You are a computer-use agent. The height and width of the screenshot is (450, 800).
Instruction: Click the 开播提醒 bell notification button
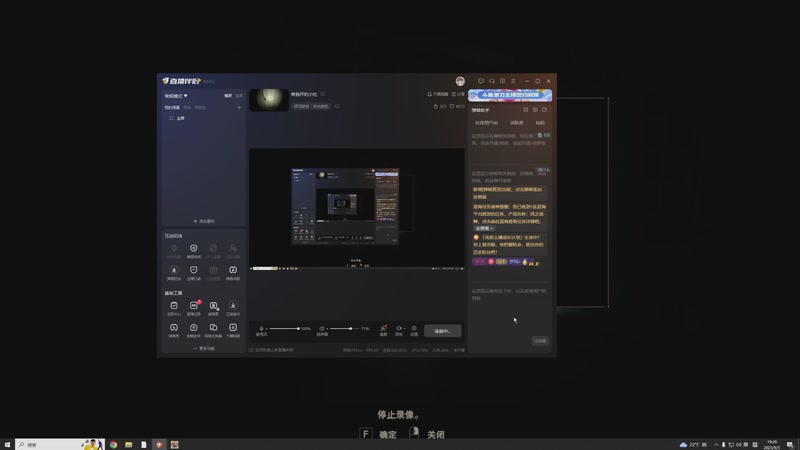438,94
